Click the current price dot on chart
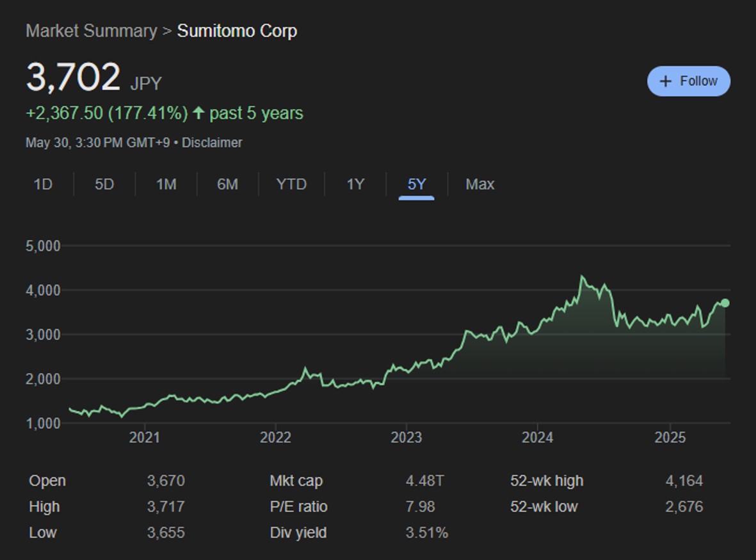 point(725,303)
